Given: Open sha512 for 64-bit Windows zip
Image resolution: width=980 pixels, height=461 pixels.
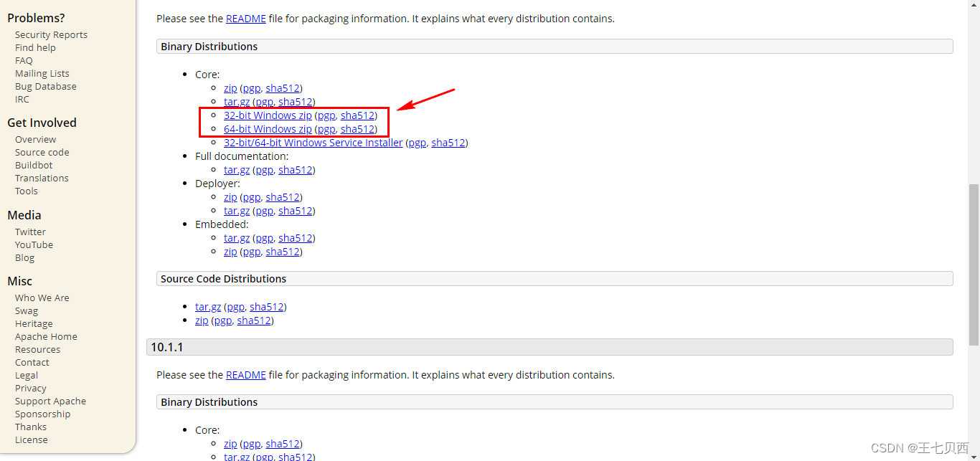Looking at the screenshot, I should 357,129.
